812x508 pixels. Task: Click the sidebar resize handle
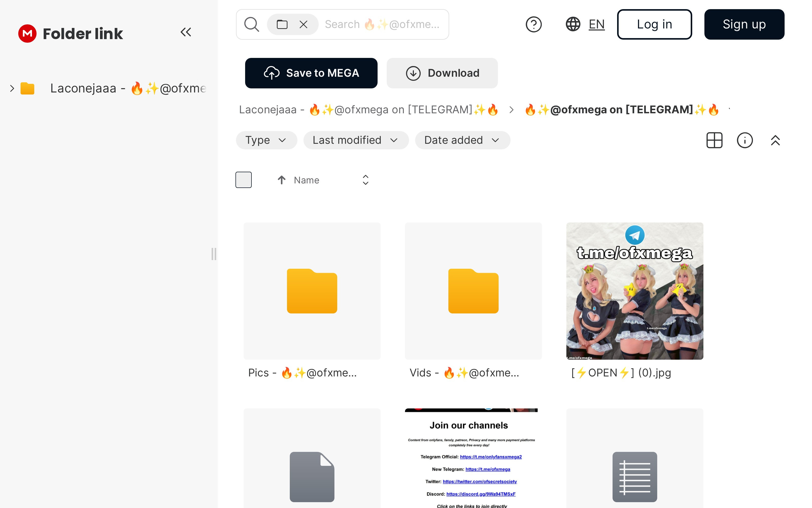pos(214,254)
